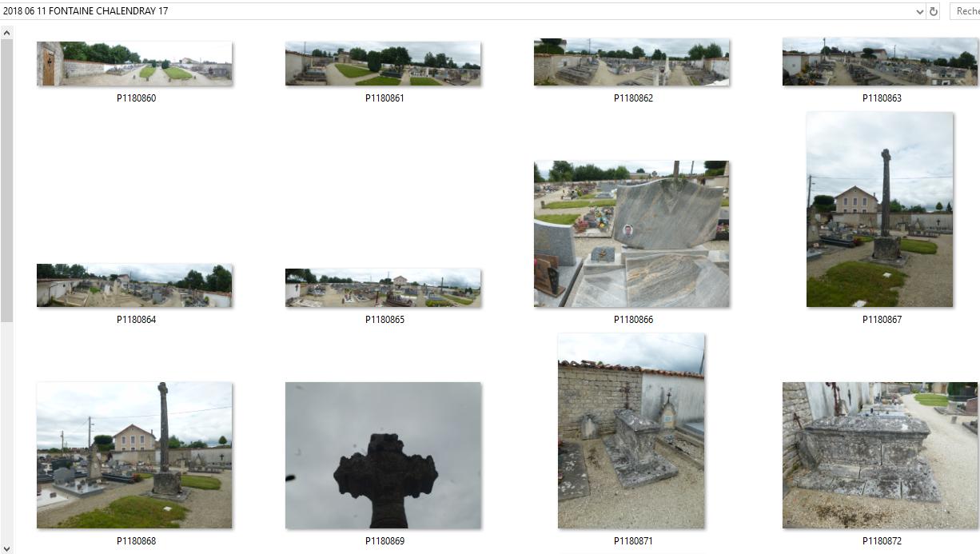Screen dimensions: 980x554
Task: Click the vertical scrollbar thumb
Action: click(x=6, y=181)
